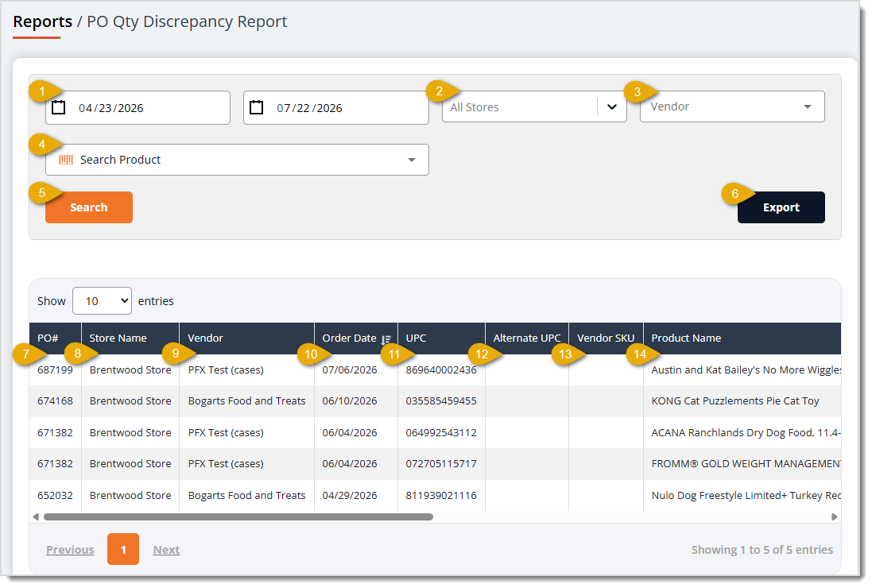Click barcode icon in Search Product field
The width and height of the screenshot is (872, 588).
[66, 160]
